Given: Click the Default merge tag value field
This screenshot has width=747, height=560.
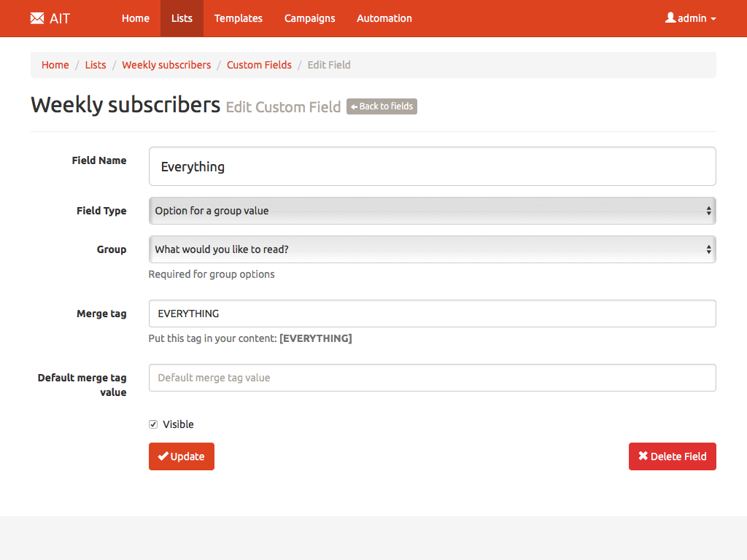Looking at the screenshot, I should click(432, 378).
